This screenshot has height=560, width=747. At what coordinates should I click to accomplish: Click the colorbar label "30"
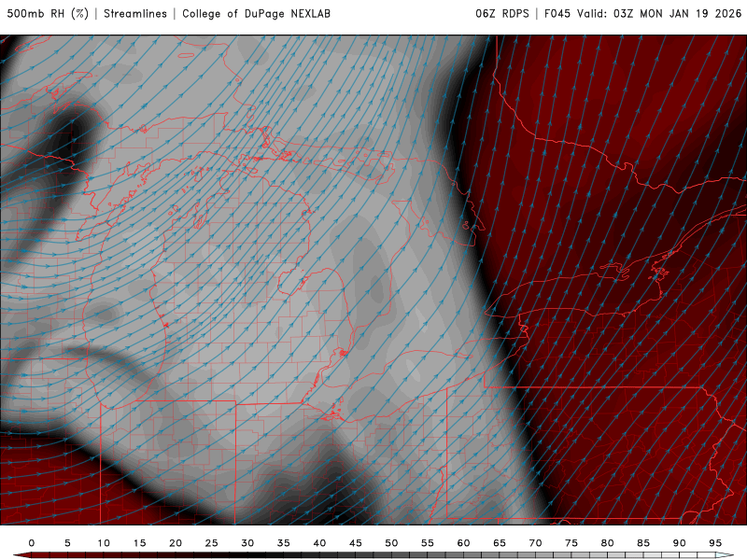click(x=247, y=543)
